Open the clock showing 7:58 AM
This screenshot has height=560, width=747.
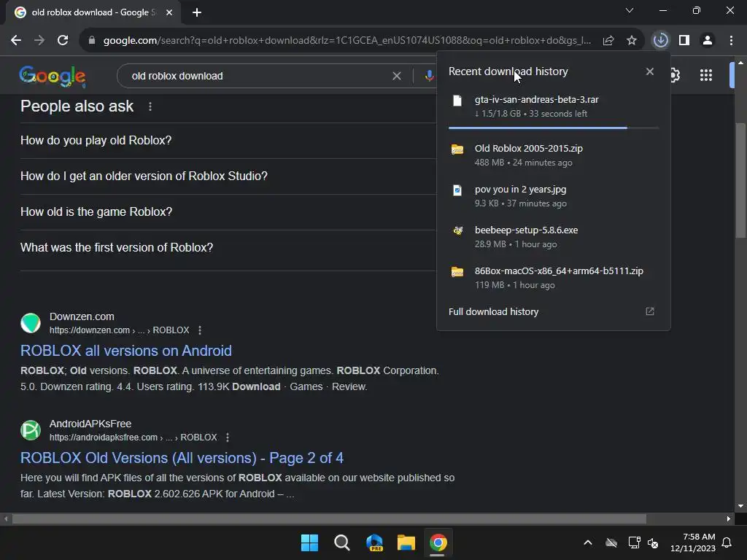(693, 542)
